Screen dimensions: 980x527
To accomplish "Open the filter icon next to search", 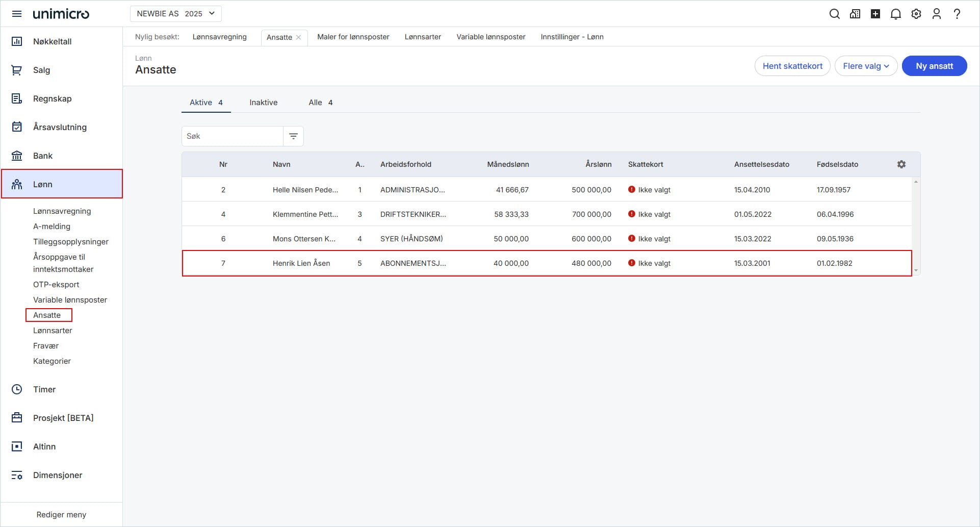I will pos(293,136).
